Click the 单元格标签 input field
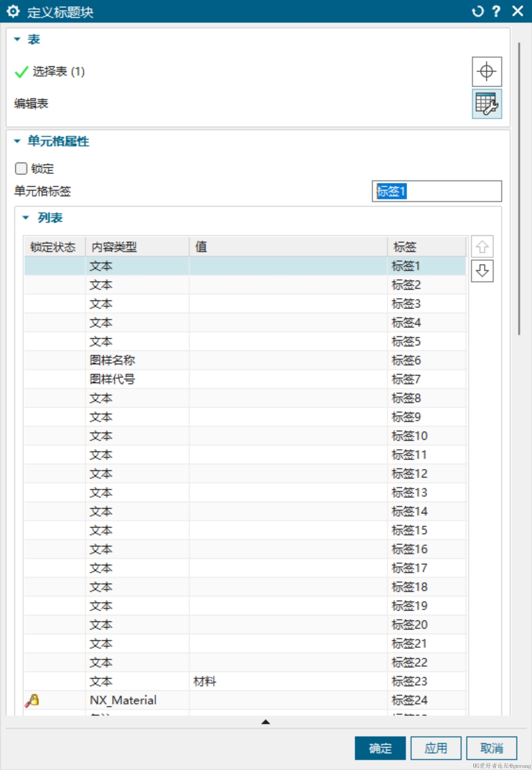This screenshot has height=770, width=532. click(x=437, y=191)
